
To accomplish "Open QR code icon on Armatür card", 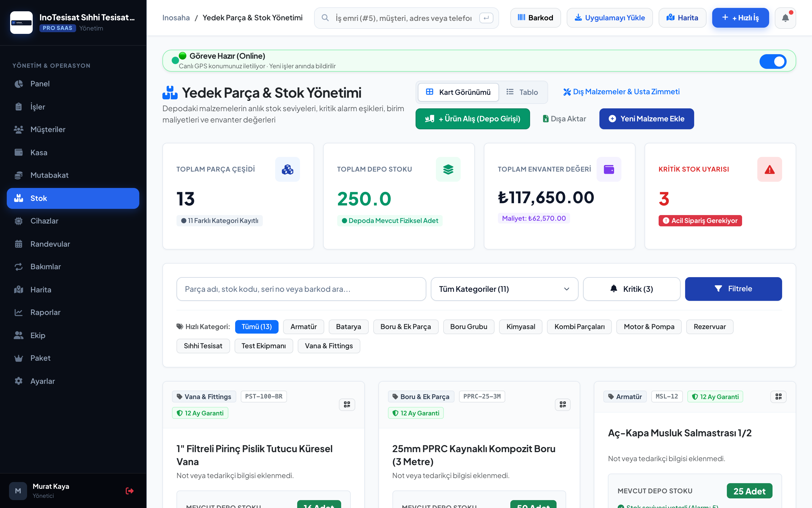I will (x=778, y=397).
